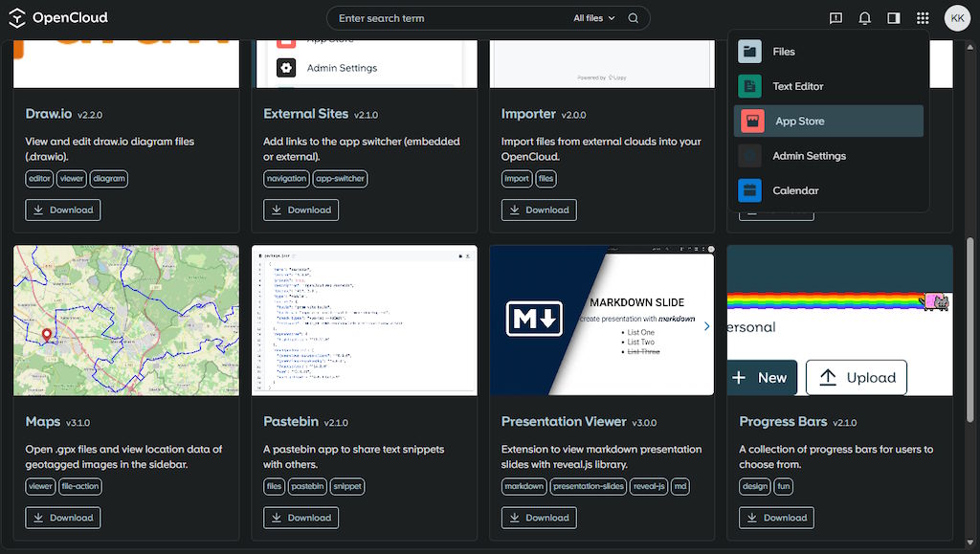
Task: Open the notifications bell
Action: pos(864,18)
